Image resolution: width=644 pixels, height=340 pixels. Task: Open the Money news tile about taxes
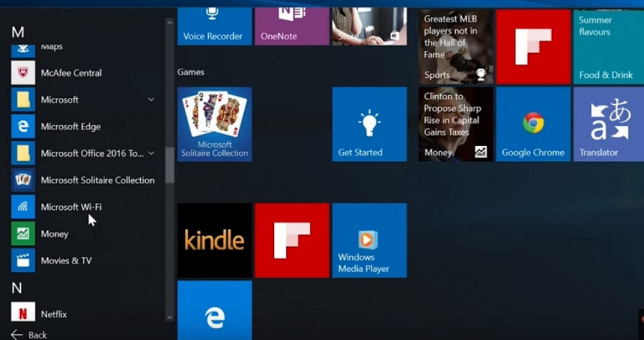(456, 125)
